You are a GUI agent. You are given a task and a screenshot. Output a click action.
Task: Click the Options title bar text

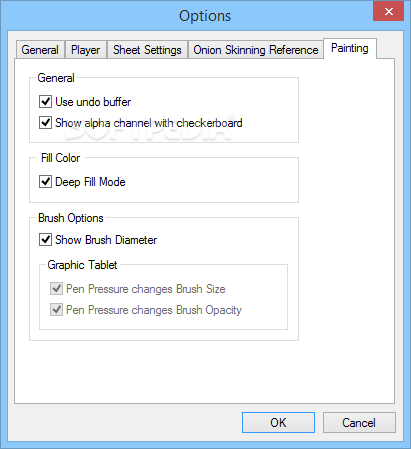point(205,16)
